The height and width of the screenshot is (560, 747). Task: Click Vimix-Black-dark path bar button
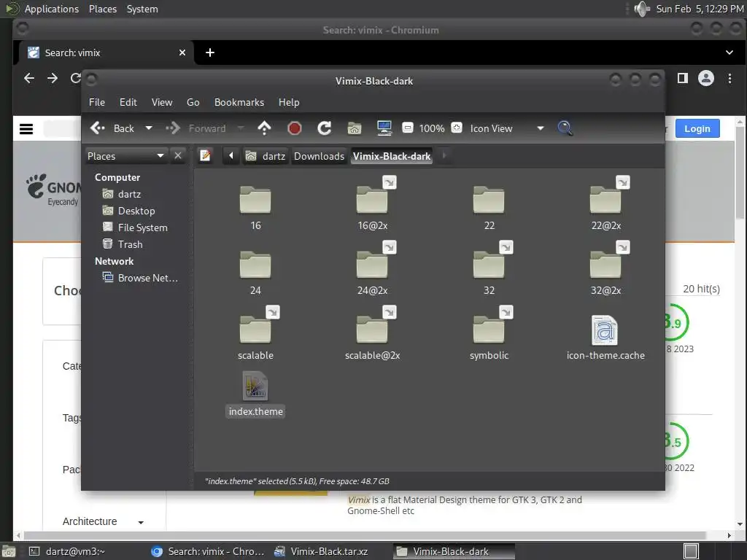(392, 156)
